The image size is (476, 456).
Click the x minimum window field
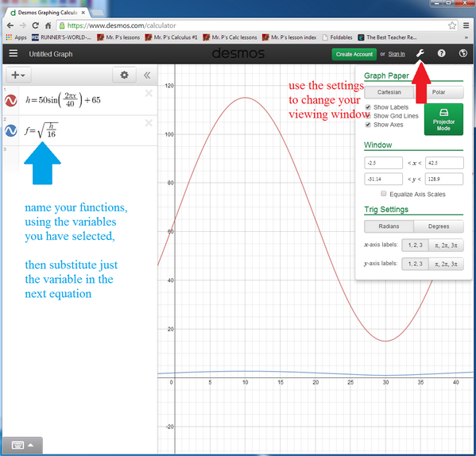click(383, 163)
